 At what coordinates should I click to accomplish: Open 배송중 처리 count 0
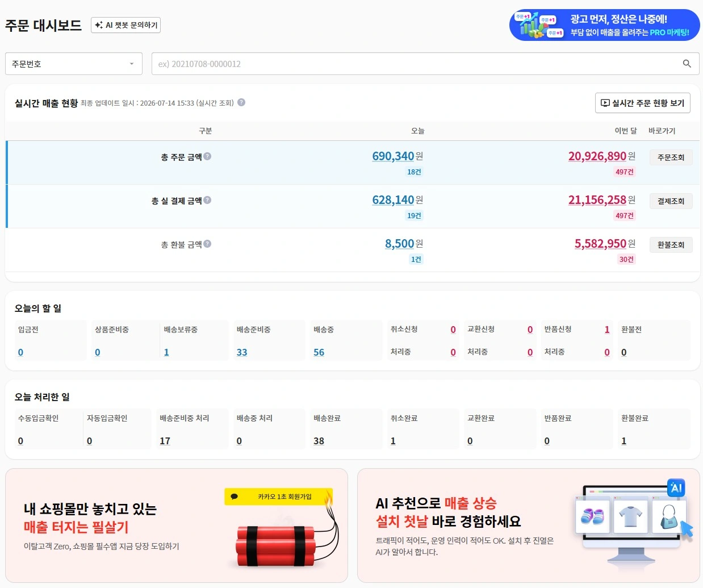tap(239, 441)
